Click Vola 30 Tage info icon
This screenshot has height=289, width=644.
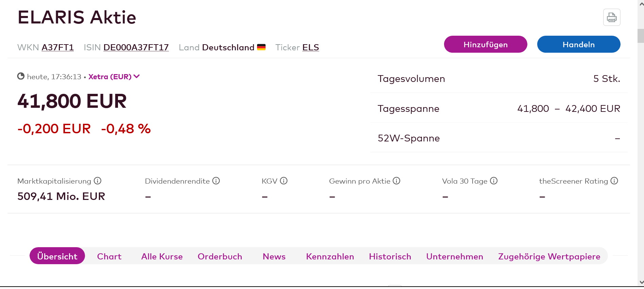494,181
